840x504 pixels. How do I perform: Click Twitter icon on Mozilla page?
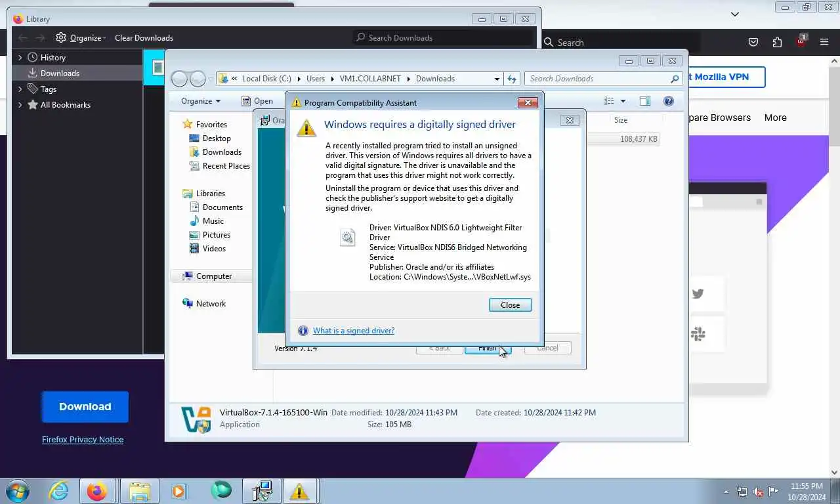coord(698,293)
